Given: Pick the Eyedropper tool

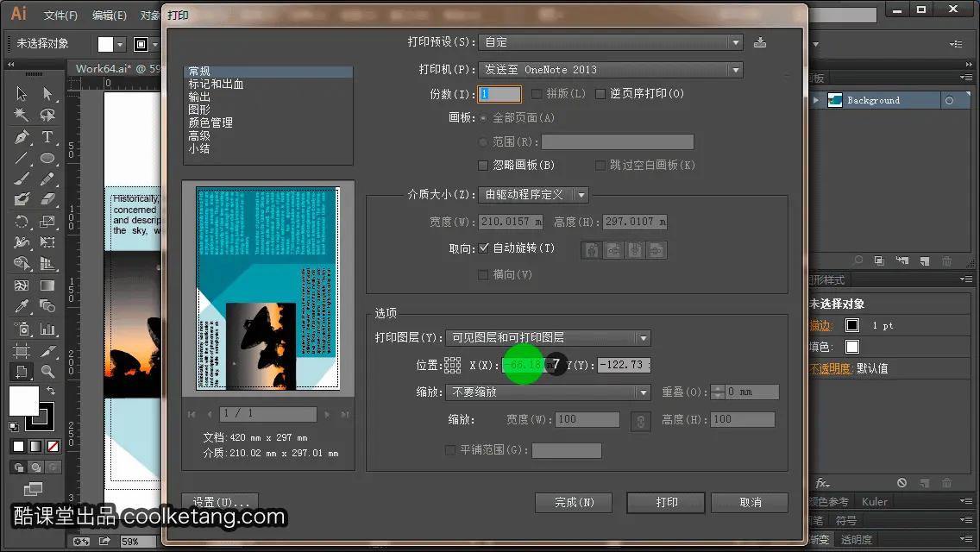Looking at the screenshot, I should point(22,305).
